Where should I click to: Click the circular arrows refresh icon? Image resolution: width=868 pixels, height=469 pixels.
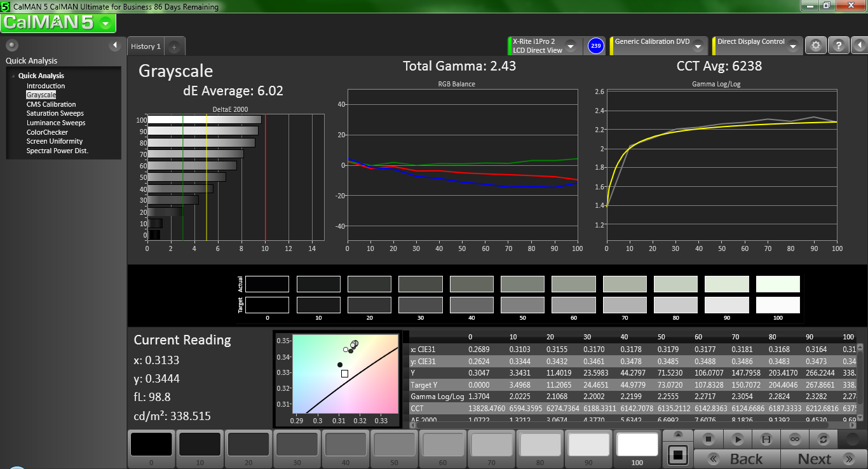pos(824,439)
